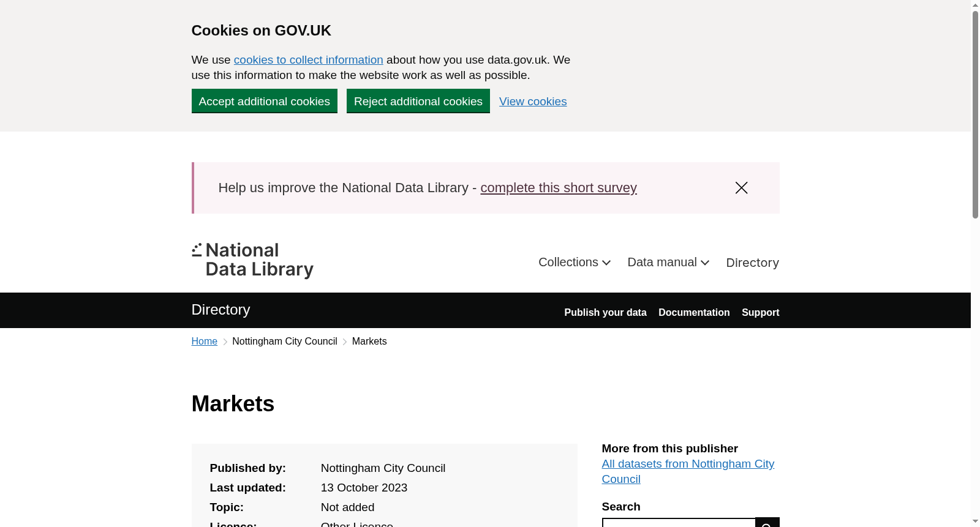The width and height of the screenshot is (980, 527).
Task: Focus the Search input field
Action: [x=679, y=523]
